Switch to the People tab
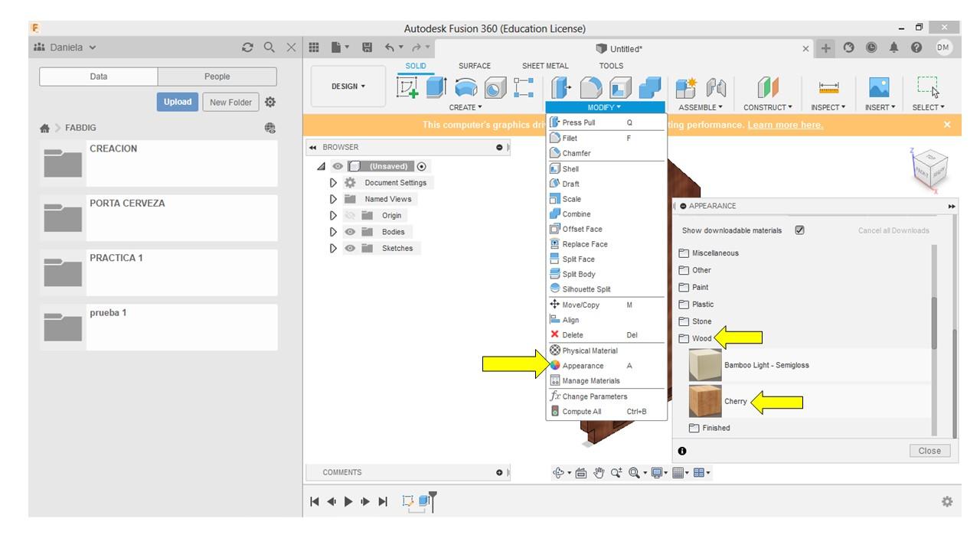This screenshot has height=551, width=980. tap(217, 77)
